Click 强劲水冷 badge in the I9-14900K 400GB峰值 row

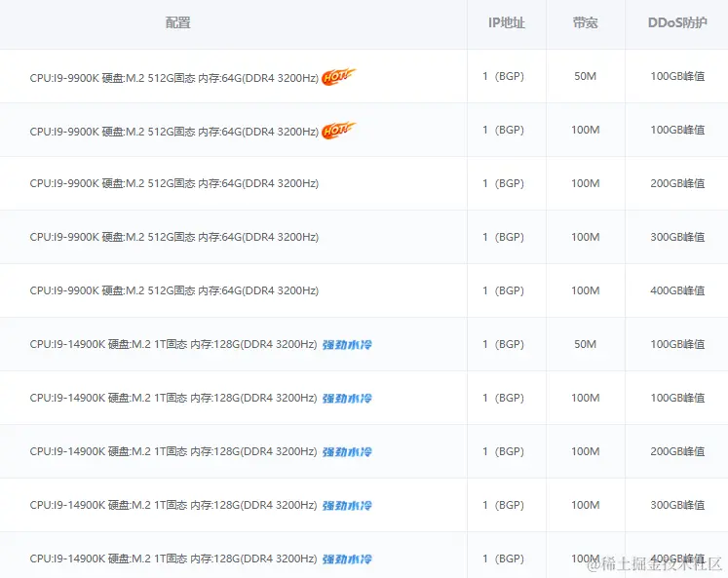[x=347, y=559]
